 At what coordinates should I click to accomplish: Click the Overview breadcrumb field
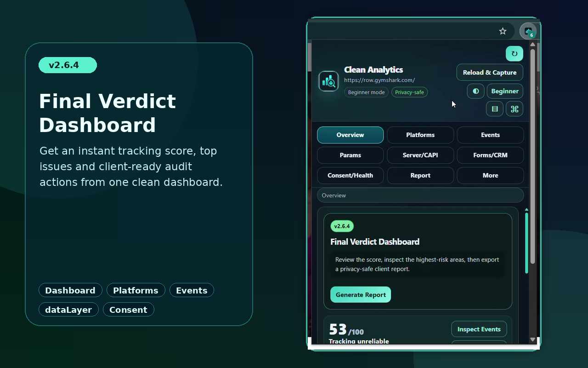tap(420, 195)
